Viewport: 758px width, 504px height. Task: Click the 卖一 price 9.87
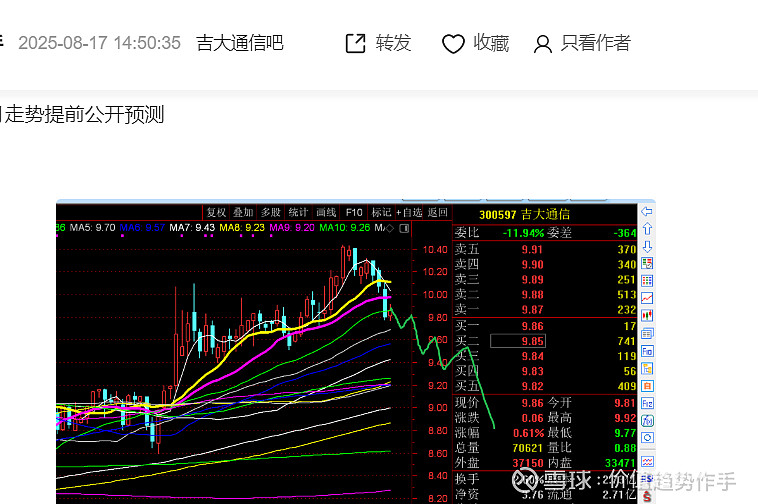pos(532,310)
